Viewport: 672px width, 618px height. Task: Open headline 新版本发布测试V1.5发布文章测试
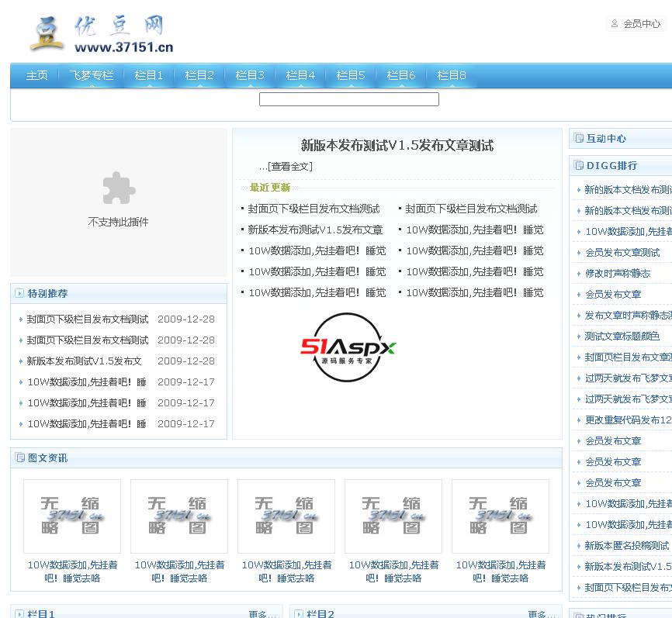pos(397,146)
